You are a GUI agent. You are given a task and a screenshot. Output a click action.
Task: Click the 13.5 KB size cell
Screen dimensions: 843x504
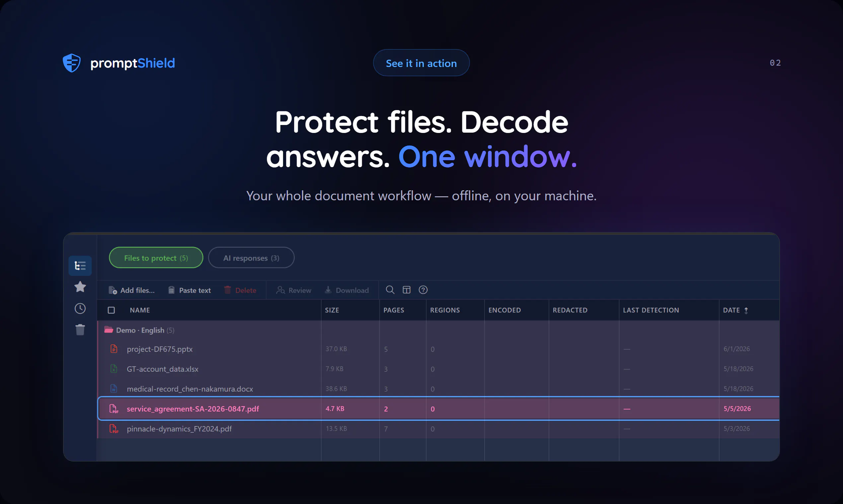point(336,429)
